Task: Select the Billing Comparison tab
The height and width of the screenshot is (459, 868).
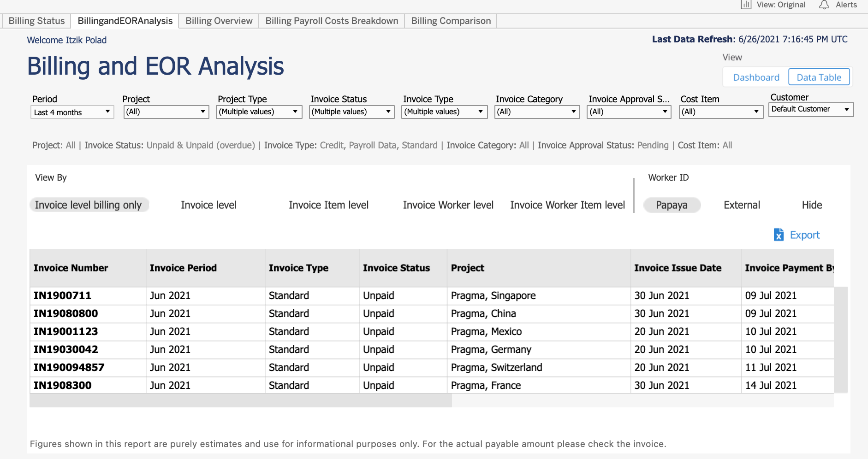Action: click(x=450, y=20)
